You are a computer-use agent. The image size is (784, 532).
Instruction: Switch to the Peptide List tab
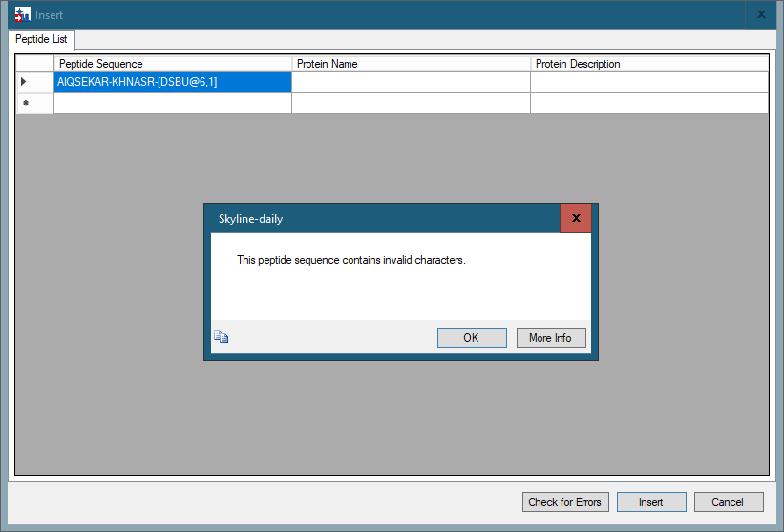point(41,39)
